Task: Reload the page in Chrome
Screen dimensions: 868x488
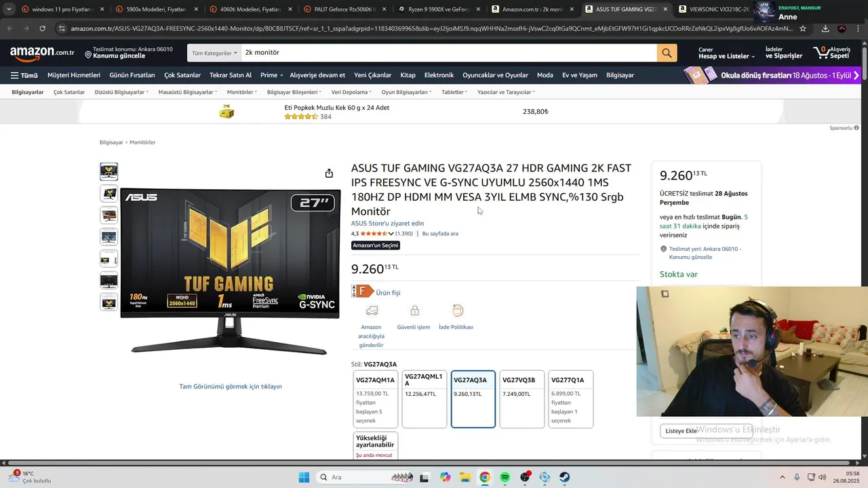Action: pos(42,28)
